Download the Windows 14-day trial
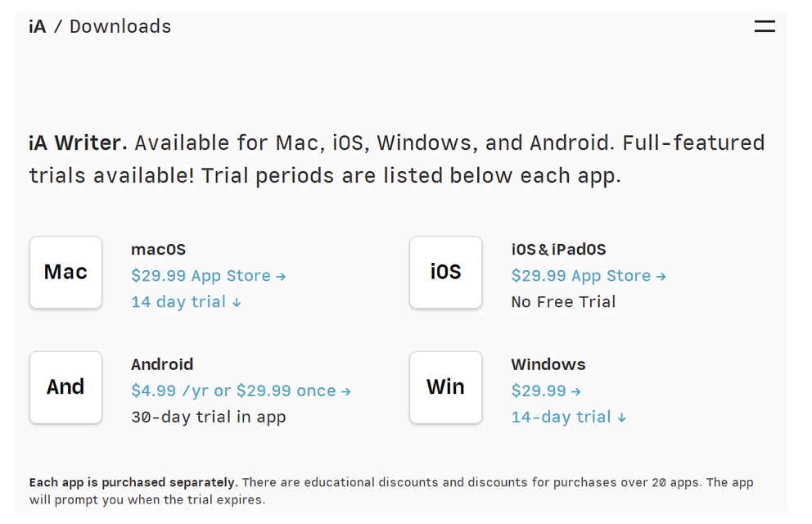Screen dimensions: 812x524 568,418
